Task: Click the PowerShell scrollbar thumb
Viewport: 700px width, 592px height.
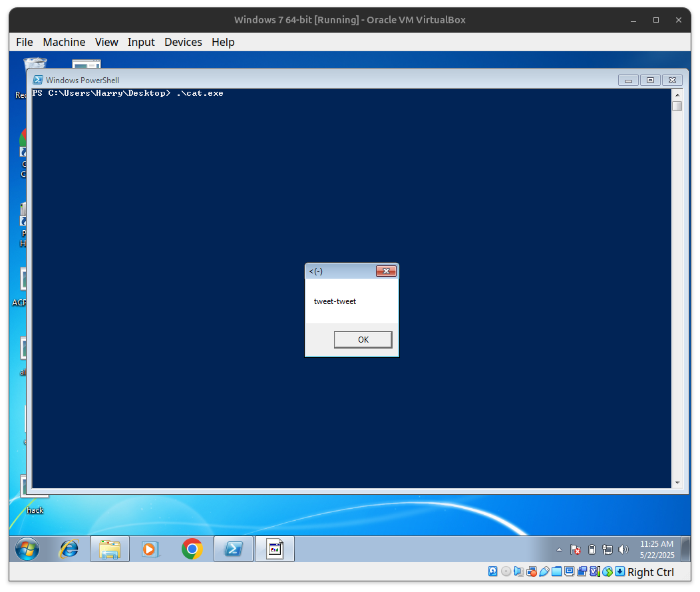Action: pos(677,106)
